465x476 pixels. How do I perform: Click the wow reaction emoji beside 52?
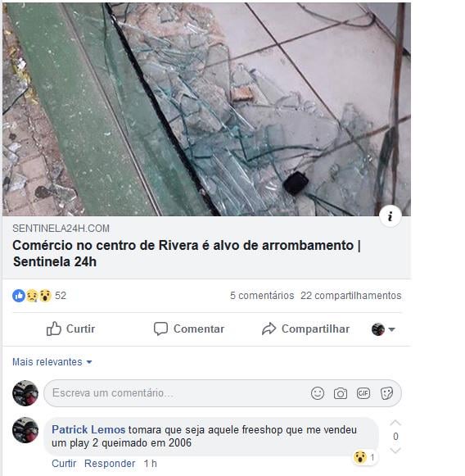[45, 296]
